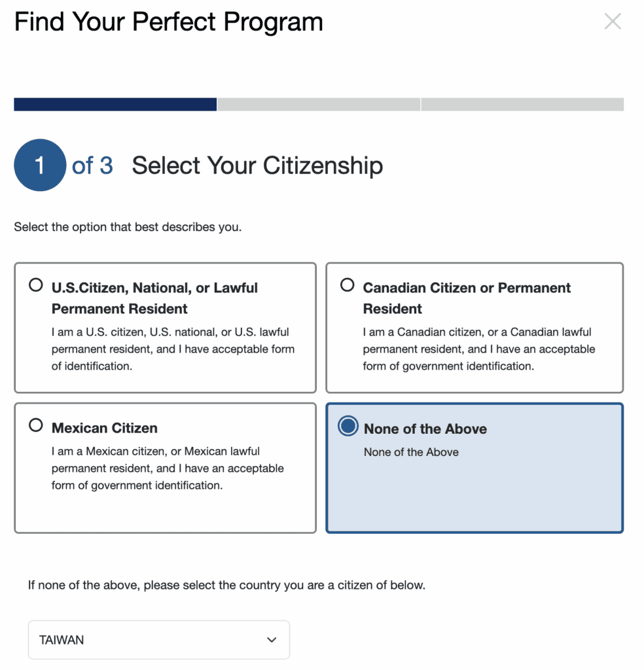Close the Find Your Perfect Program dialog
The width and height of the screenshot is (644, 670).
tap(613, 21)
